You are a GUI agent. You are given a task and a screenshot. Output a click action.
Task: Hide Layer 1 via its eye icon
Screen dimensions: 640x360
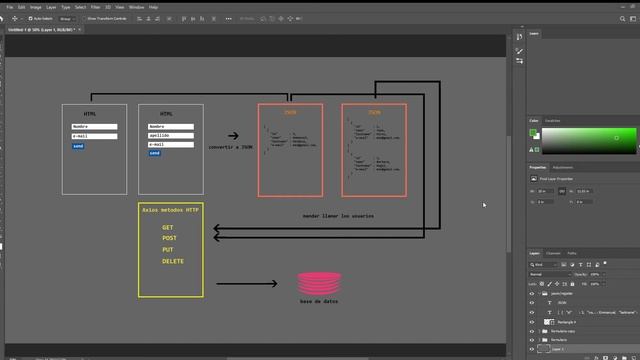(531, 349)
